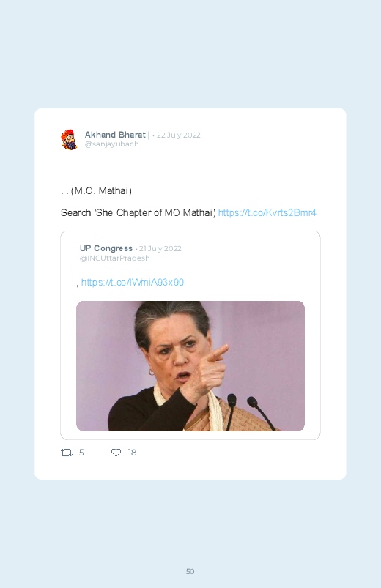This screenshot has width=381, height=588.
Task: Click the retweet count 5
Action: coord(81,453)
